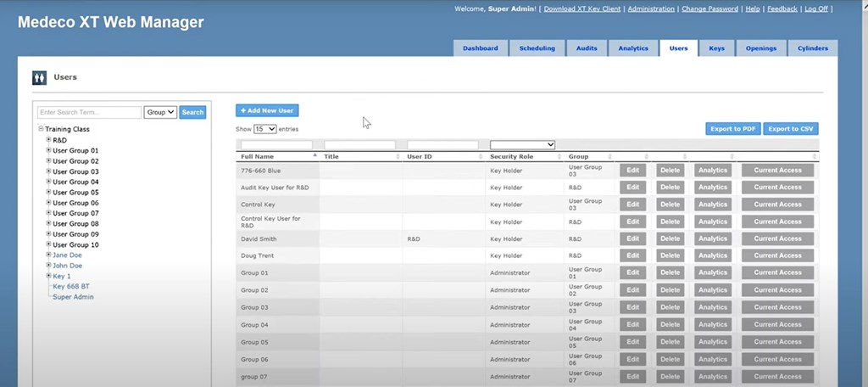Click sort arrows icon in Title column
This screenshot has width=868, height=387.
point(398,157)
